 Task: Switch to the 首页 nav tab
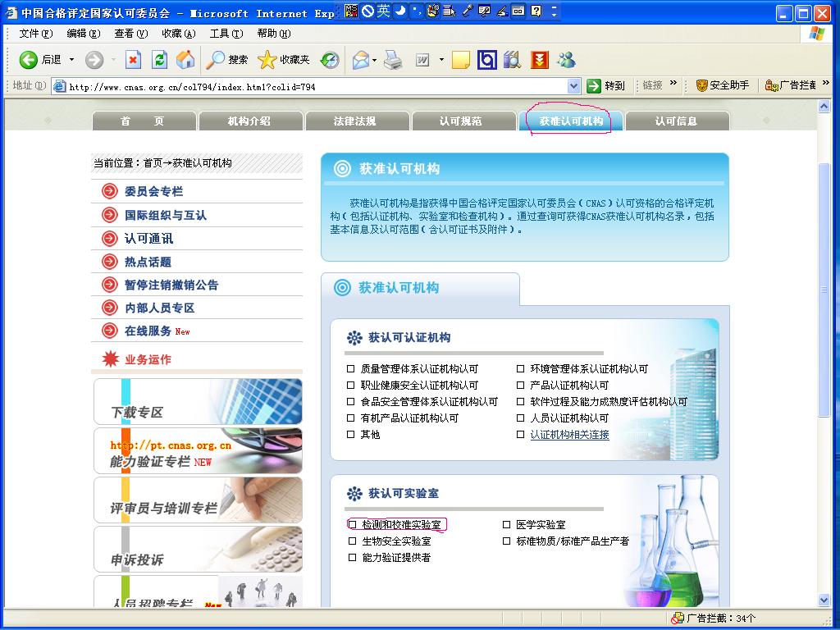[x=144, y=121]
